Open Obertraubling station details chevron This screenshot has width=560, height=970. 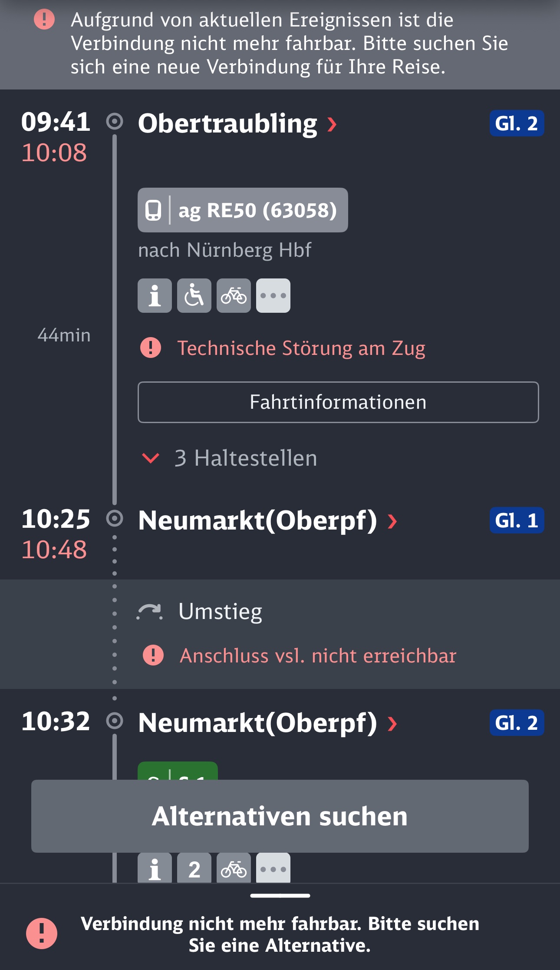pos(332,124)
